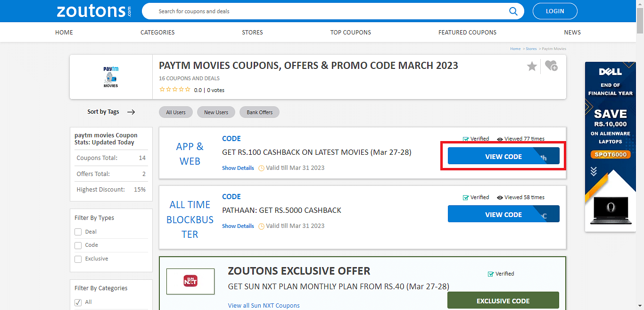Viewport: 644px width, 310px height.
Task: Click the Stores breadcrumb link
Action: tap(531, 49)
